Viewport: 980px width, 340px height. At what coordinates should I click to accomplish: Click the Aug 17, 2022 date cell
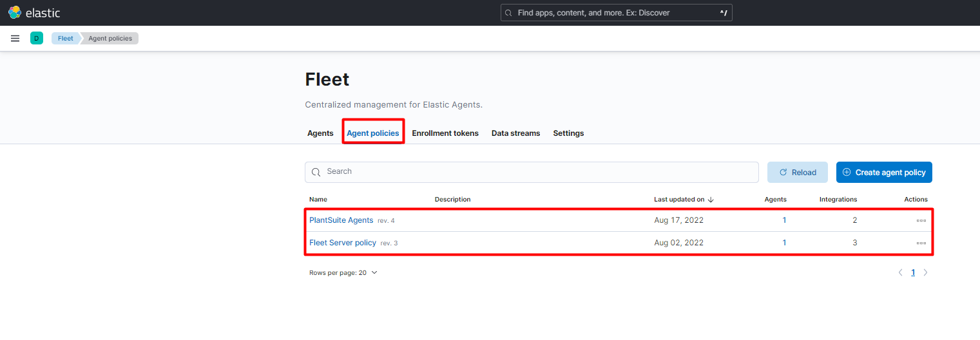coord(678,220)
